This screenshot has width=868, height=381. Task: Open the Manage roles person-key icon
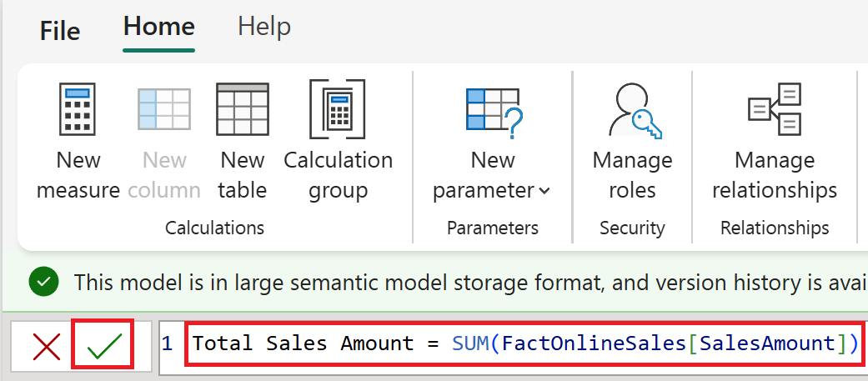(x=632, y=110)
